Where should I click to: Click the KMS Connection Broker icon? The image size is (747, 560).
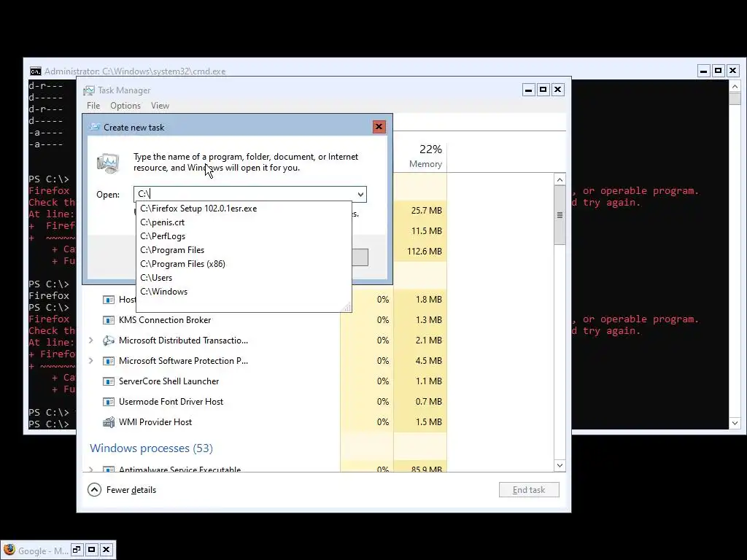pyautogui.click(x=109, y=320)
